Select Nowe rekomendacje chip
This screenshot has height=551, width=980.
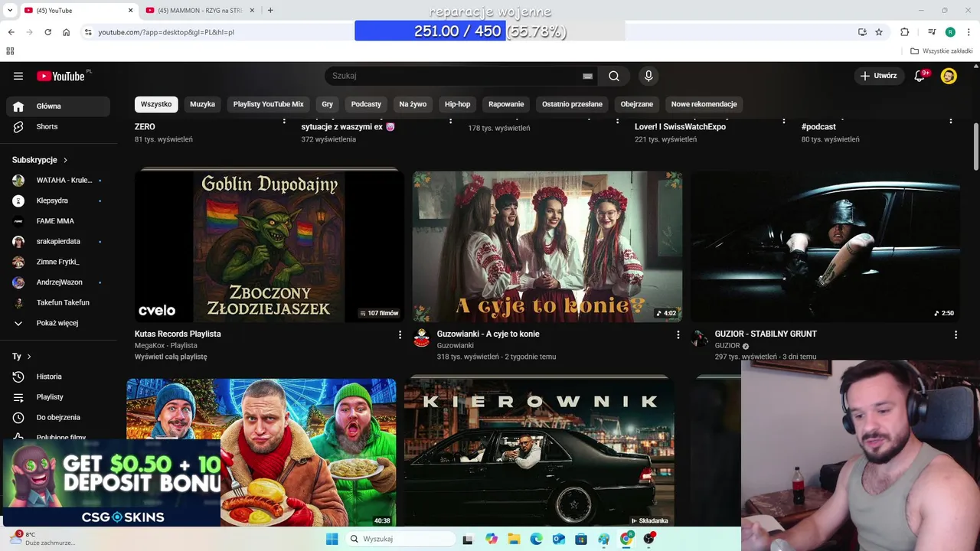click(x=704, y=104)
